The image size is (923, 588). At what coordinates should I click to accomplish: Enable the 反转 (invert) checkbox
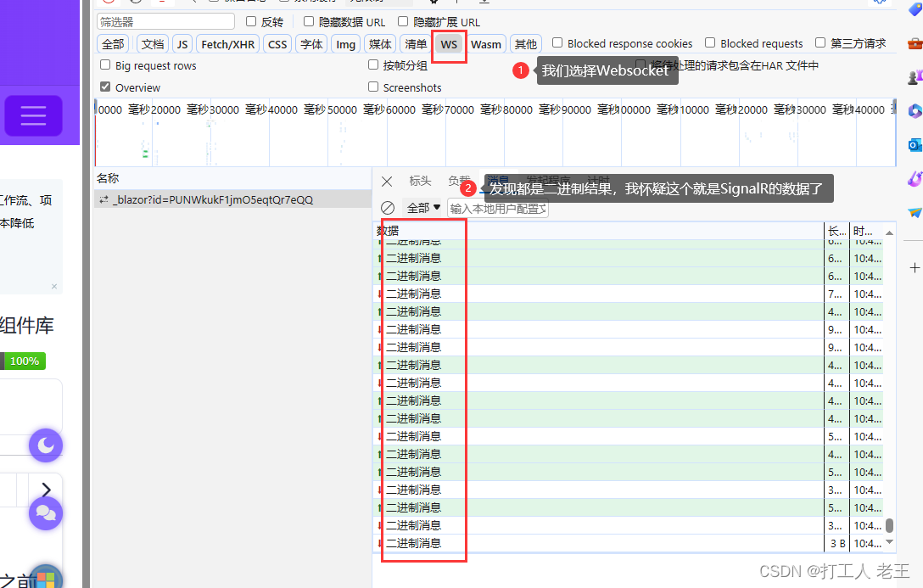pyautogui.click(x=251, y=21)
